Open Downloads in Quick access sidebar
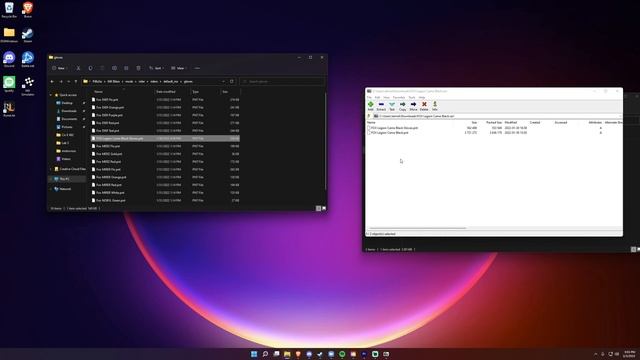The height and width of the screenshot is (360, 640). click(x=69, y=111)
